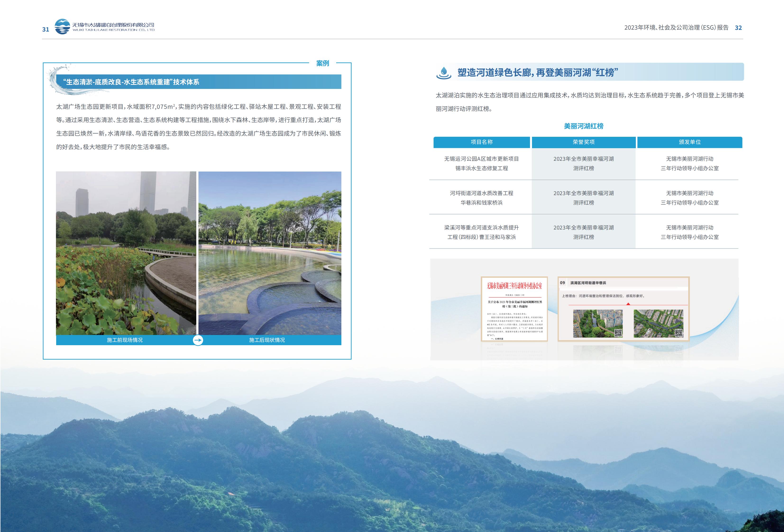Image resolution: width=784 pixels, height=532 pixels.
Task: Click page number 32 in header
Action: [x=738, y=28]
